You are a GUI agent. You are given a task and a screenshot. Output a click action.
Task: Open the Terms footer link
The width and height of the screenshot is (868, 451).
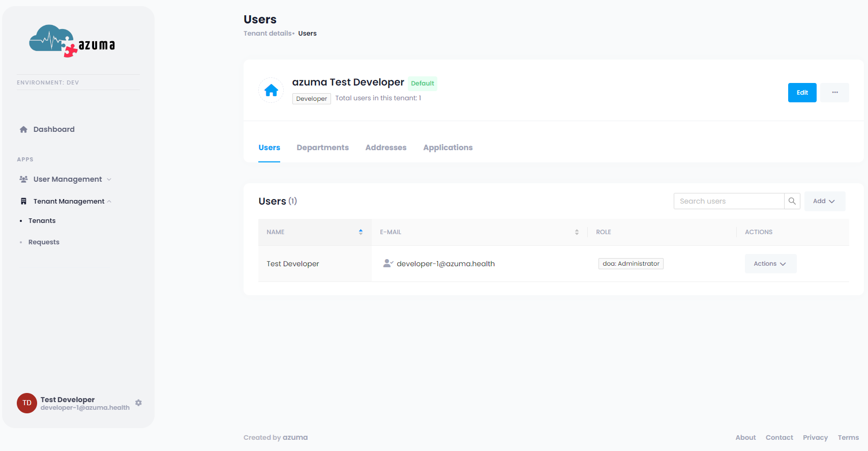[848, 437]
